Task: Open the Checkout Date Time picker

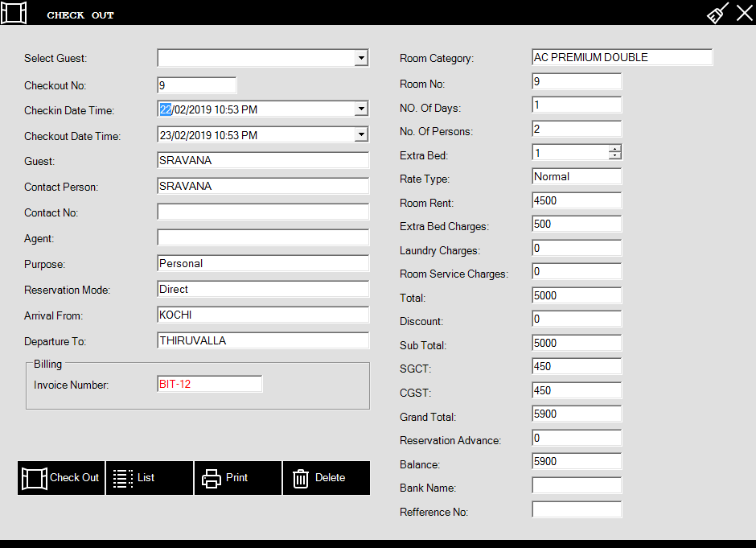Action: 361,135
